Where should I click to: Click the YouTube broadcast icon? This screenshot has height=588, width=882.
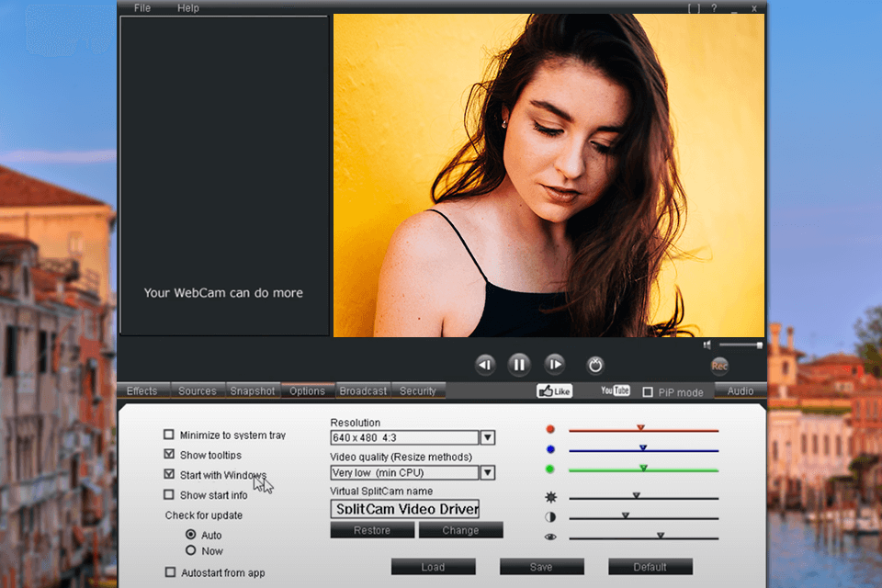tap(614, 390)
